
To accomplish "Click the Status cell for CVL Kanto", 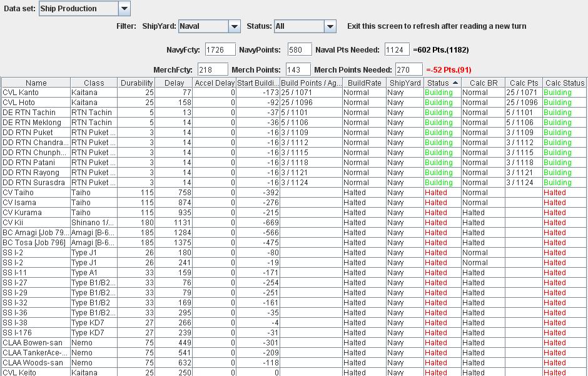I will point(442,93).
